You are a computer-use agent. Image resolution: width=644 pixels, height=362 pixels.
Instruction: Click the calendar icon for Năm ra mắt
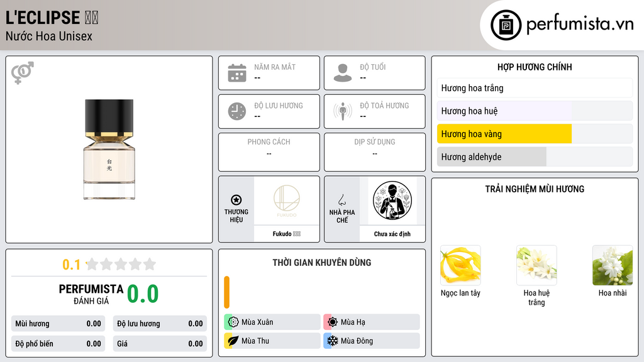(237, 73)
